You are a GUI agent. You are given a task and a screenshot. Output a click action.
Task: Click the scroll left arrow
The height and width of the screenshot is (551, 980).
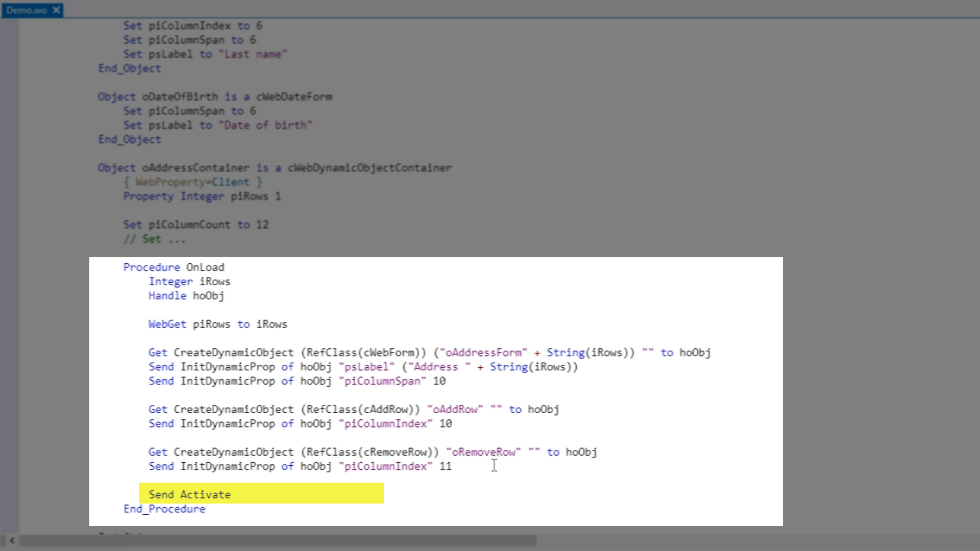(x=12, y=540)
